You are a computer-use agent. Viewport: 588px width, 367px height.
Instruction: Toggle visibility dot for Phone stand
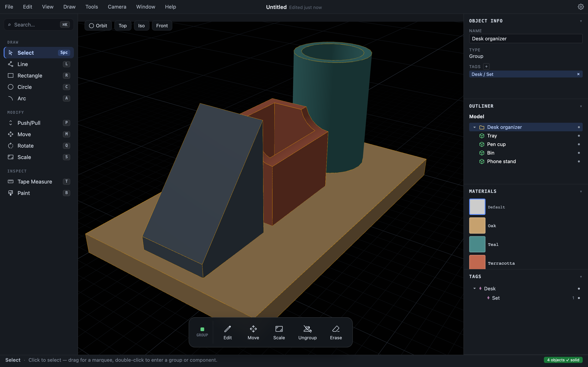tap(579, 161)
